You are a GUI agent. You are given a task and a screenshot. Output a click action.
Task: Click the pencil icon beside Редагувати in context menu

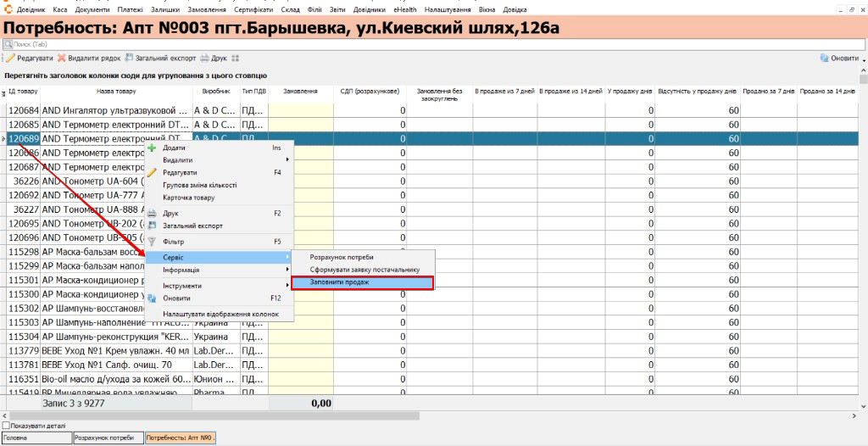pyautogui.click(x=152, y=172)
